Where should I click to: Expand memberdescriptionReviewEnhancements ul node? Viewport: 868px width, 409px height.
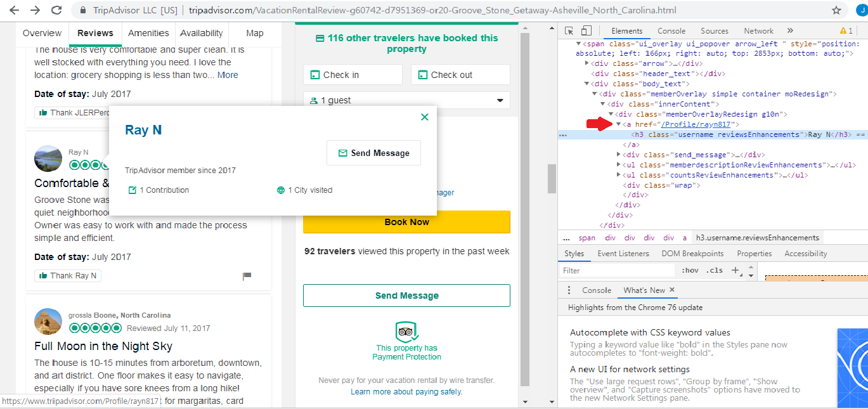pos(619,165)
